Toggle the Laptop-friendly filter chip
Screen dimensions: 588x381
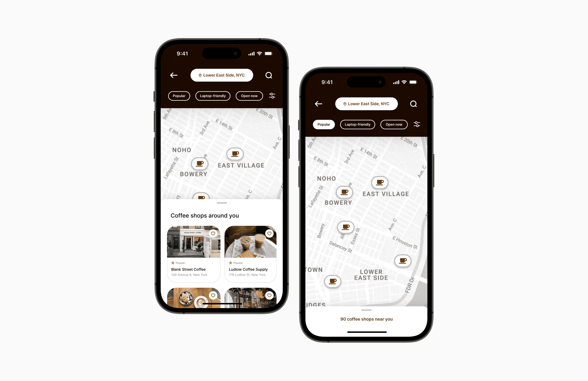click(x=212, y=96)
